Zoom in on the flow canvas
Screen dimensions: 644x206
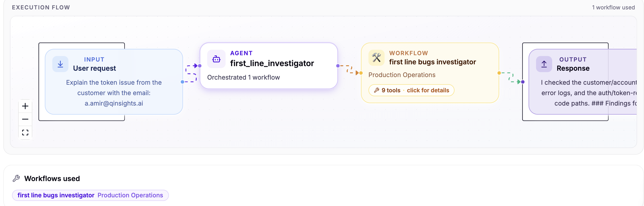(25, 106)
